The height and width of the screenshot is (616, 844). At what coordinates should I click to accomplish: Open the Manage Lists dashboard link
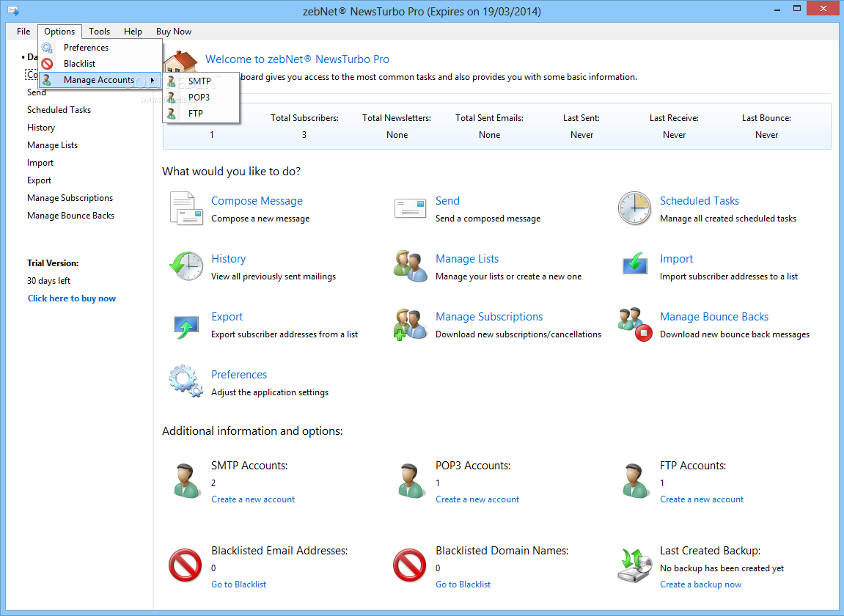(x=467, y=259)
